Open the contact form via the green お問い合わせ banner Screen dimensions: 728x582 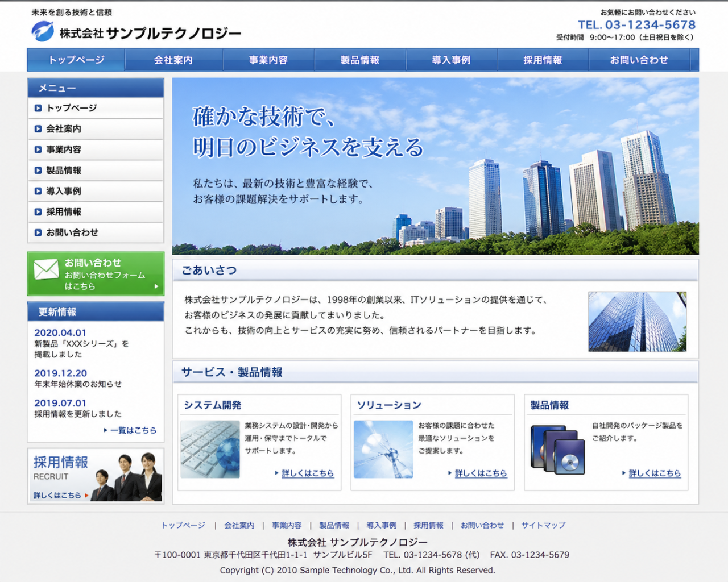click(x=95, y=273)
